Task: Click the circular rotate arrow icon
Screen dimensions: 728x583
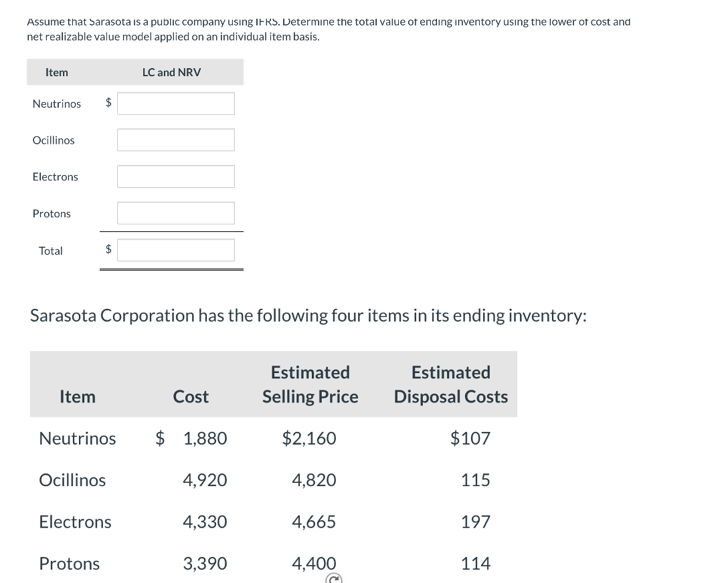Action: (x=333, y=579)
